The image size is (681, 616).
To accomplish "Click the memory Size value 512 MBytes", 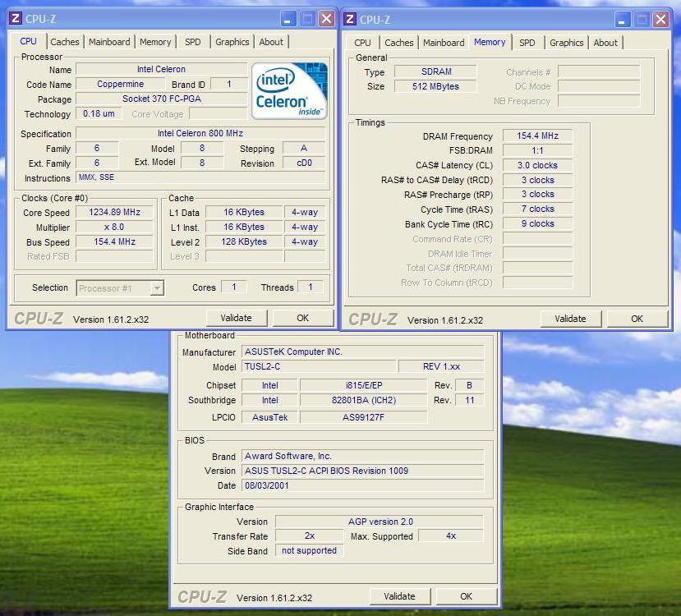I will tap(435, 86).
